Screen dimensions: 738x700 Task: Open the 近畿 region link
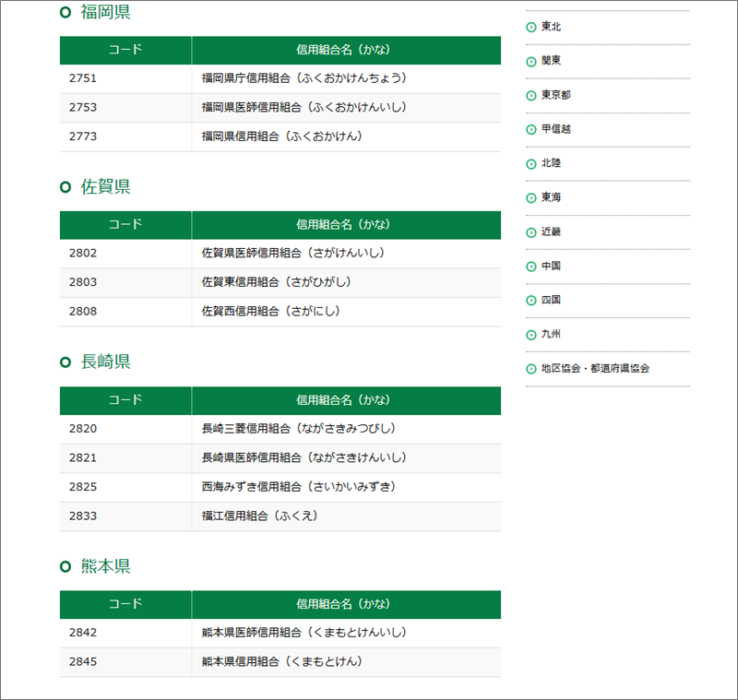click(x=551, y=231)
